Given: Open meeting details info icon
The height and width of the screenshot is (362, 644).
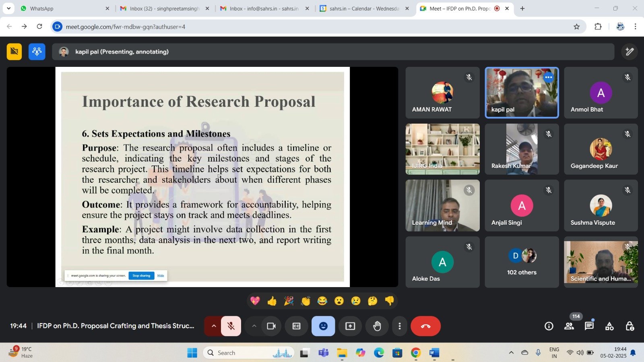Looking at the screenshot, I should [549, 326].
